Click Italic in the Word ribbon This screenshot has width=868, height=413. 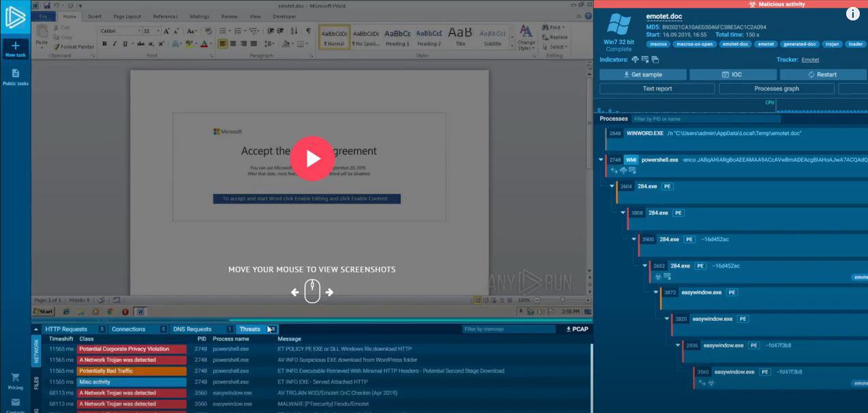click(114, 44)
